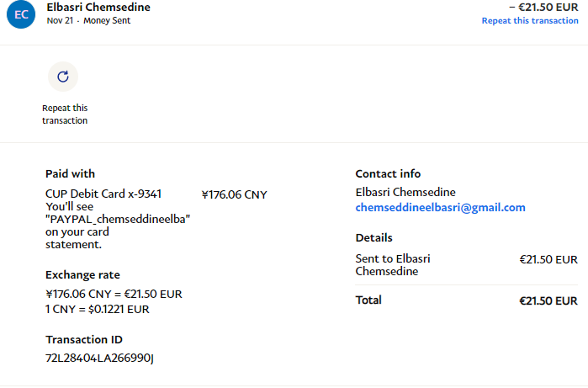Viewport: 588px width, 388px height.
Task: Click the top-right Repeat this transaction link
Action: point(529,20)
